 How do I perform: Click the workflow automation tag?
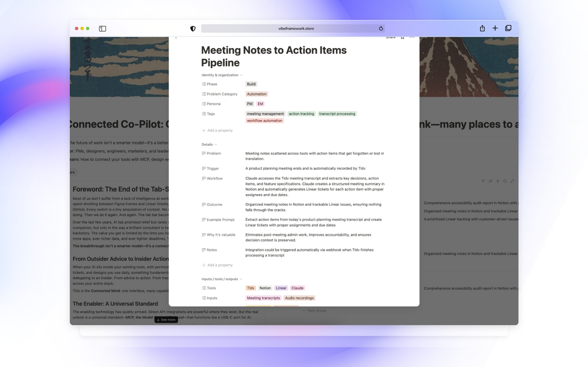265,121
